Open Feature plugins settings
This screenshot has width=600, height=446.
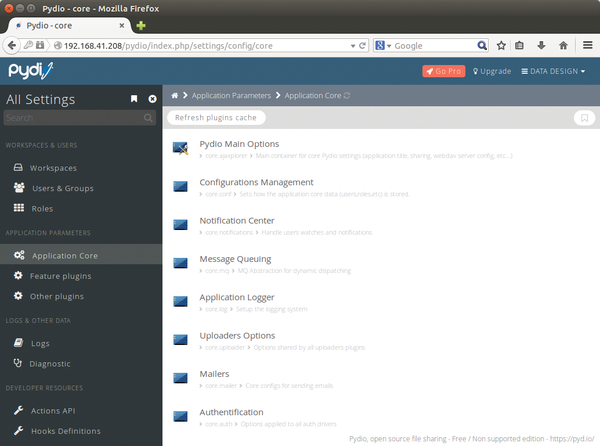click(60, 276)
